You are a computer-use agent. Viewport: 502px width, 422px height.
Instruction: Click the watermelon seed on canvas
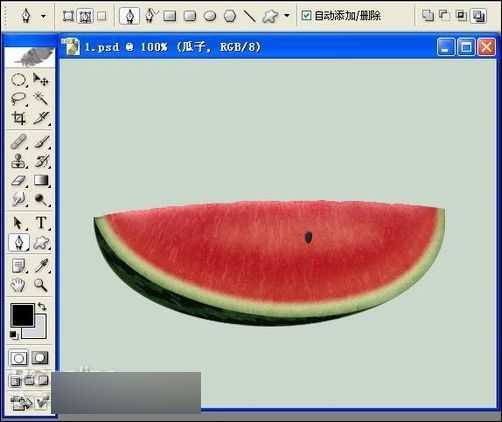tap(309, 237)
